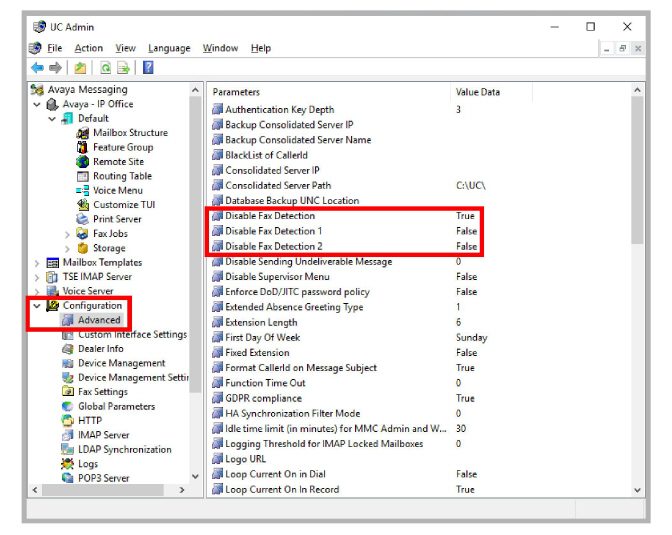Viewport: 672px width, 535px height.
Task: Click the HTTP node icon
Action: coord(67,421)
